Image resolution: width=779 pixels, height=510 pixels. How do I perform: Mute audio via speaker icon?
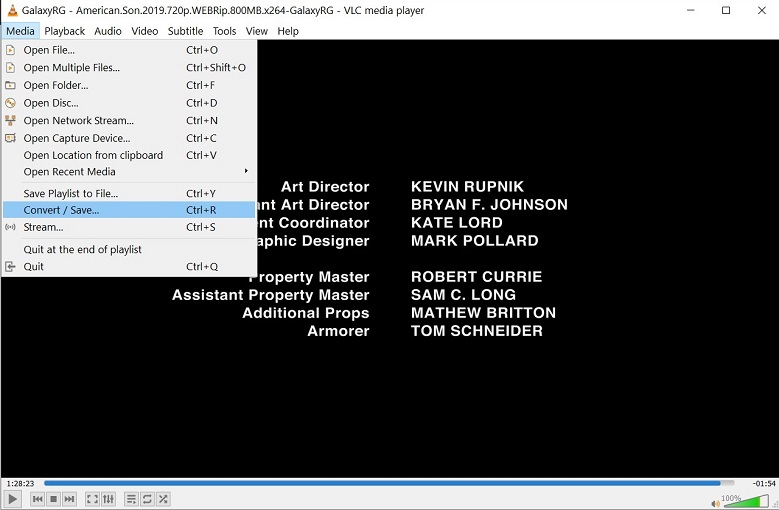point(715,504)
